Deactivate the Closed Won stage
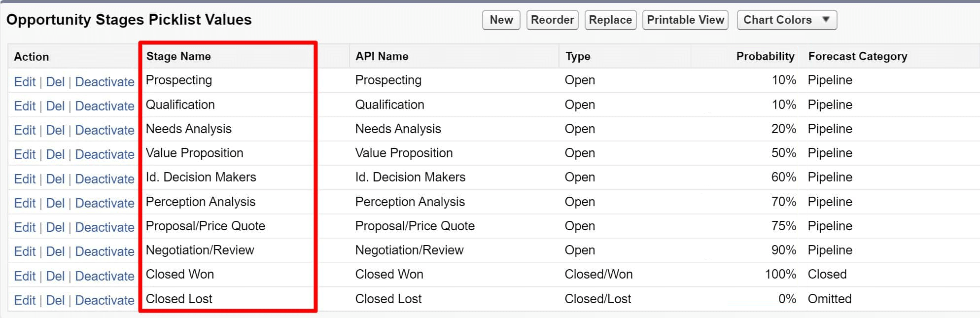The image size is (980, 318). (105, 276)
